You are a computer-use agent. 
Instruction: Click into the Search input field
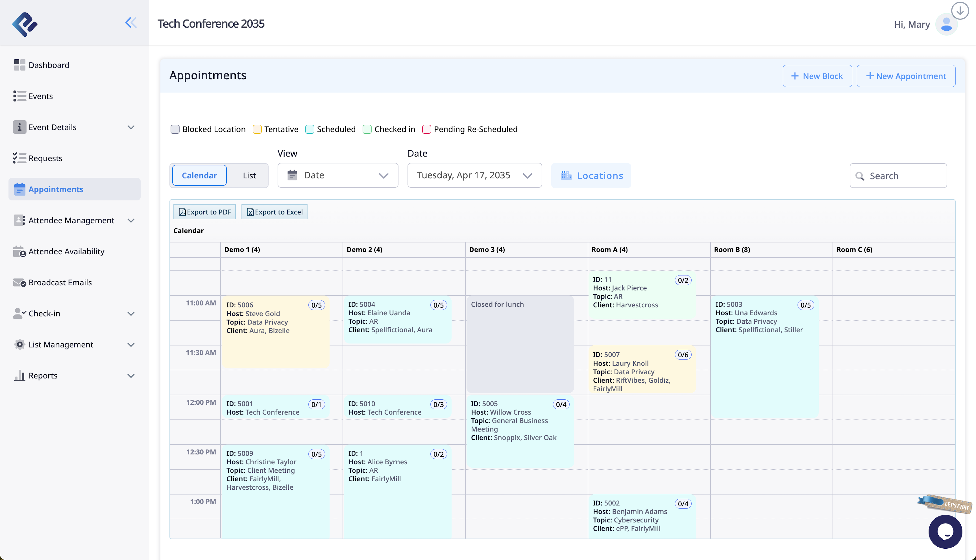[x=898, y=176]
